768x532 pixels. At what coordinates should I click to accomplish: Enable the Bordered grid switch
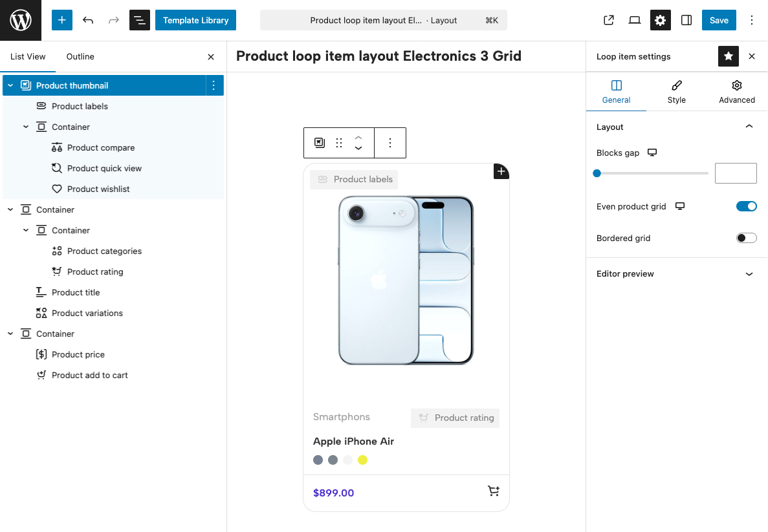pos(746,238)
